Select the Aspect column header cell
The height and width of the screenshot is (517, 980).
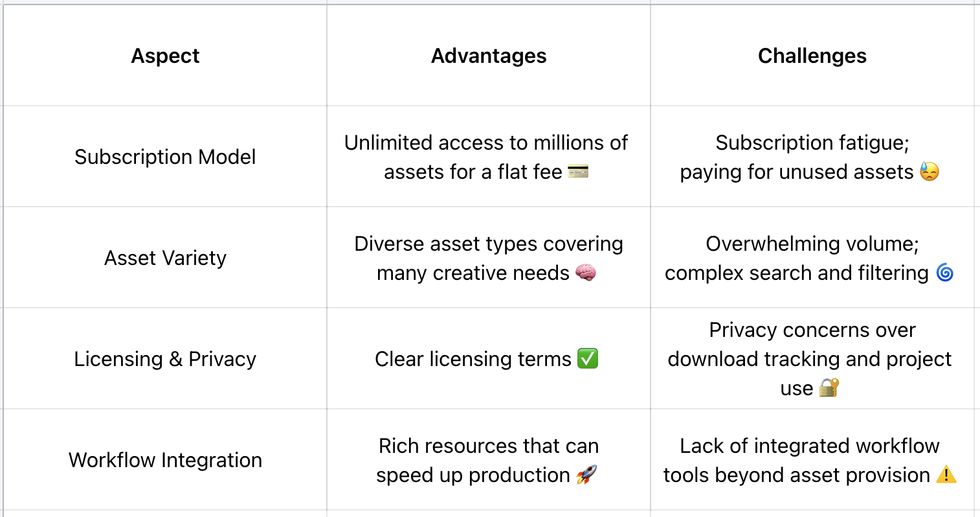coord(165,56)
